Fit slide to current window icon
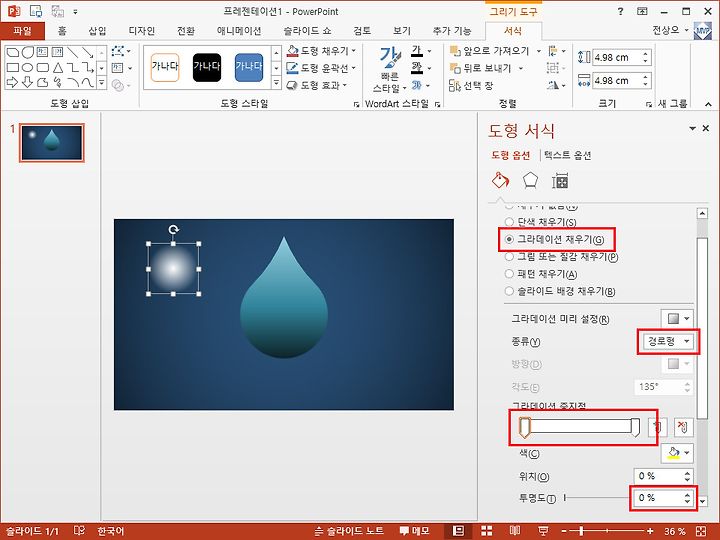 pyautogui.click(x=700, y=531)
